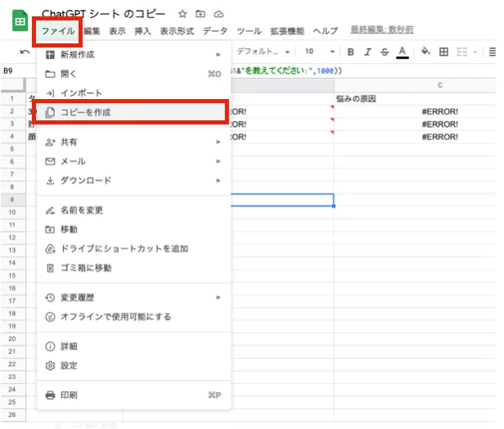This screenshot has height=429, width=504.
Task: Open the 編集 menu
Action: (92, 31)
